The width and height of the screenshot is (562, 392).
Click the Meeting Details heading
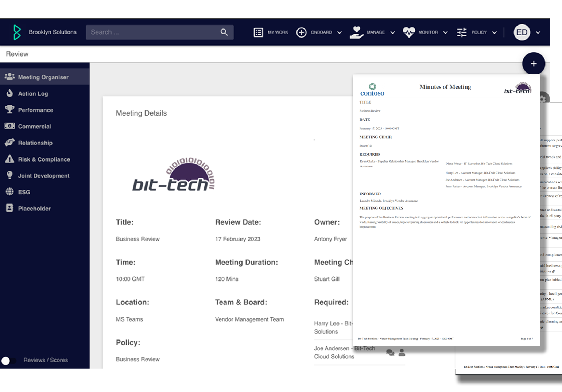[x=141, y=113]
